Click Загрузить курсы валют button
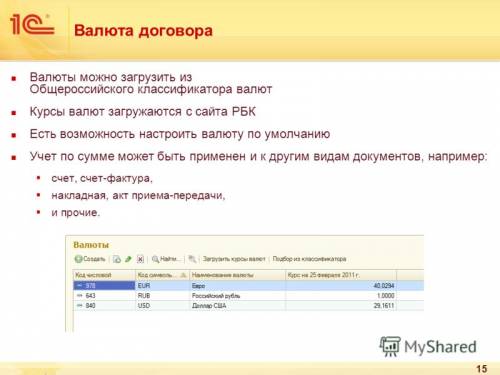 coord(234,259)
